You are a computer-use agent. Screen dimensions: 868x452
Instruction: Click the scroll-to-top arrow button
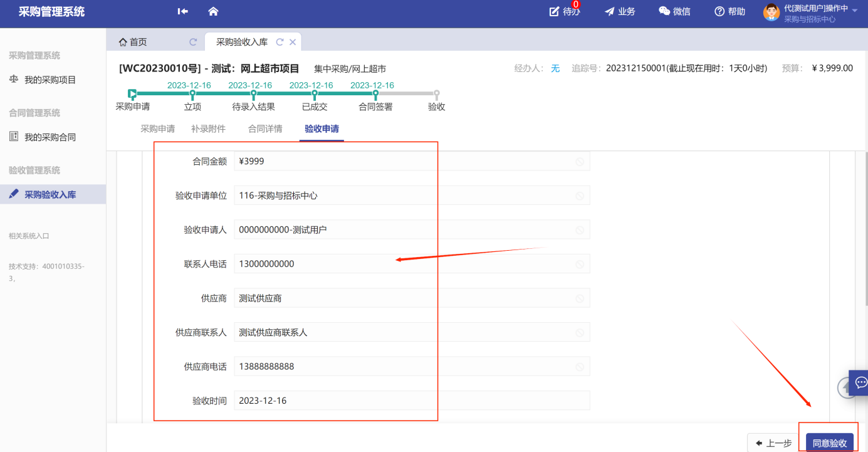point(845,388)
